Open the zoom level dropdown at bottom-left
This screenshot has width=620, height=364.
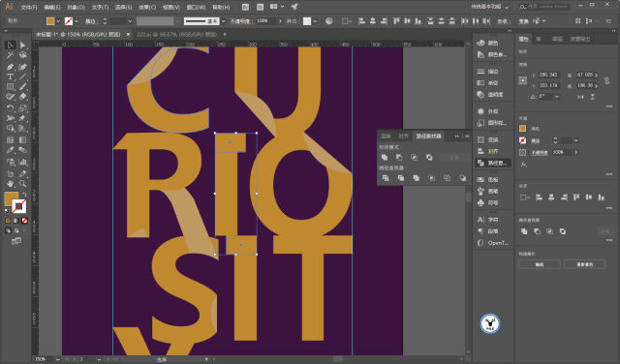[58, 359]
